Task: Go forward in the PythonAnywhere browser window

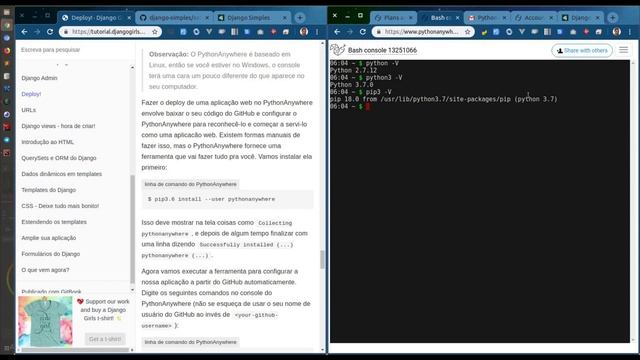Action: click(350, 32)
